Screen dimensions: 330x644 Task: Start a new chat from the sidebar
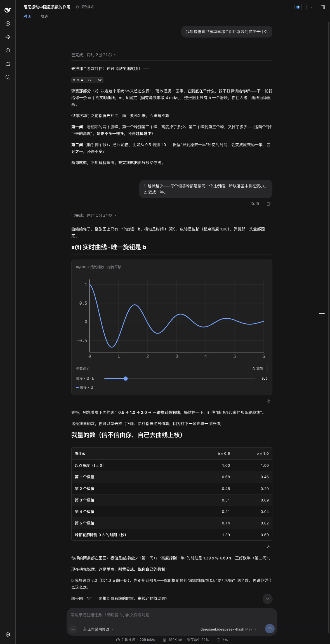[8, 24]
